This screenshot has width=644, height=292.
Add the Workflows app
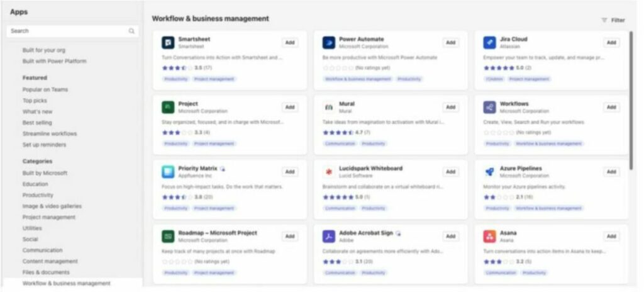point(611,107)
